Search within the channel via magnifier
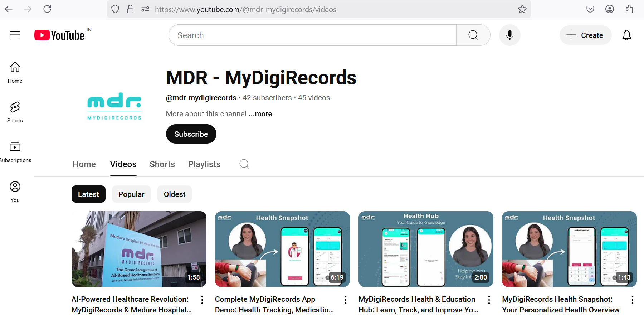 tap(244, 164)
